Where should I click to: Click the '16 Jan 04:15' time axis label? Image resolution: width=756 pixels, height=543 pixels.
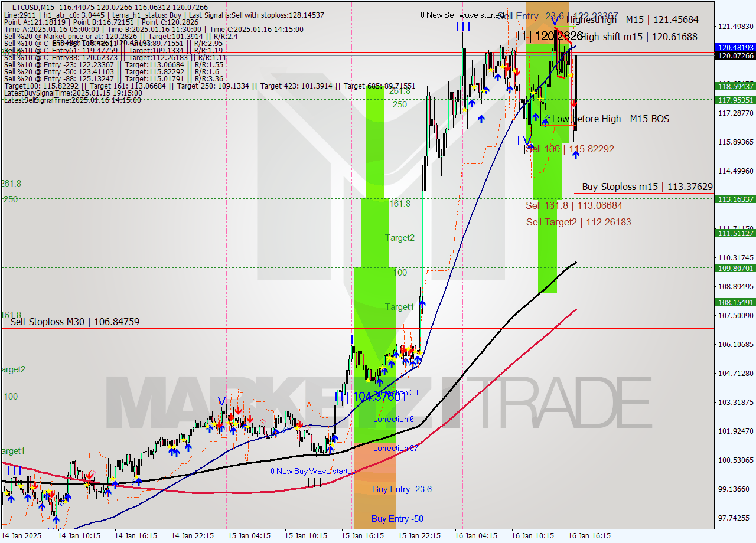tap(475, 536)
